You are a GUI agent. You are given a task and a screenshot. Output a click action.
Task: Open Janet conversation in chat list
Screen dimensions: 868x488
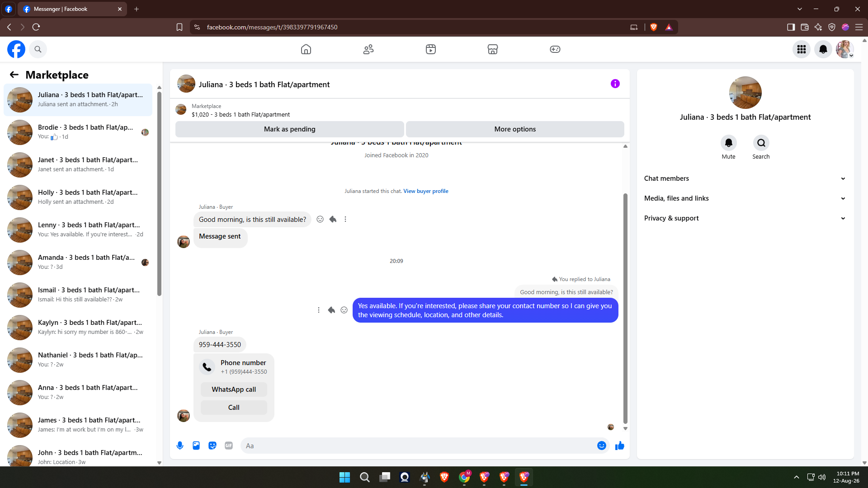click(x=78, y=165)
